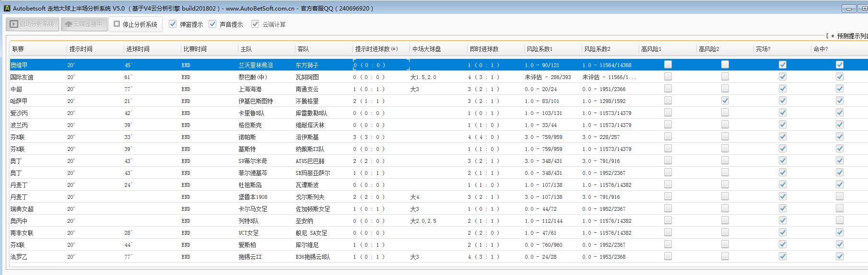Click the focused 提示时进球数 cell in 澳维甲 row
868x275 pixels.
point(381,65)
